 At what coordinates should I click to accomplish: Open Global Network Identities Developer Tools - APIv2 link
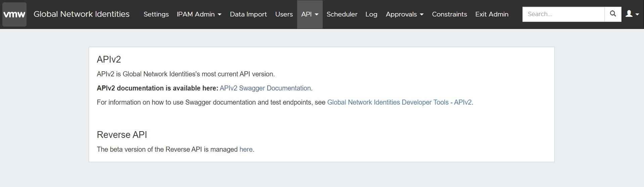coord(400,102)
